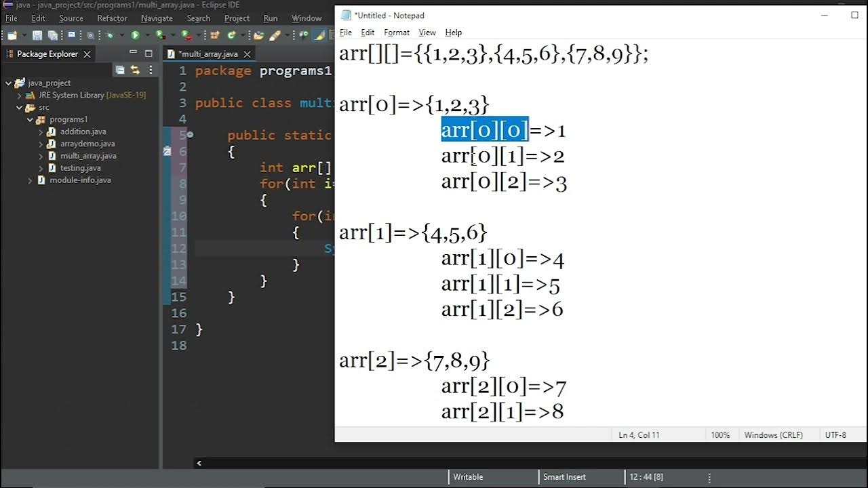Expand the addition.java node arrow
Image resolution: width=868 pixels, height=488 pixels.
pyautogui.click(x=41, y=131)
